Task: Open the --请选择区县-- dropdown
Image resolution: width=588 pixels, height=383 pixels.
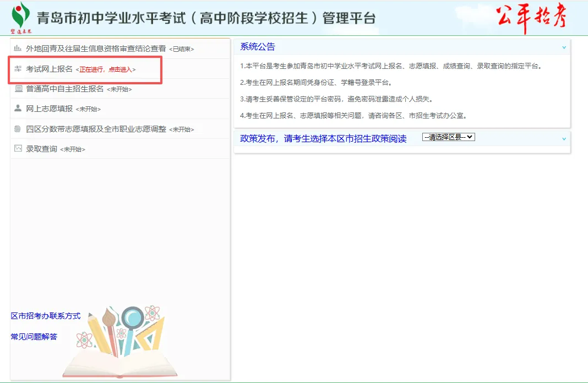Action: [x=448, y=136]
